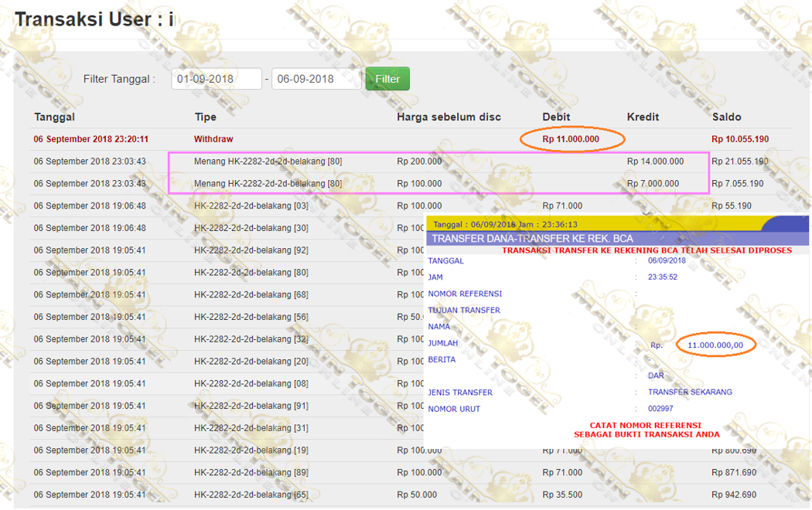This screenshot has height=510, width=812.
Task: Click the Rp 10.055.190 saldo value
Action: tap(740, 139)
